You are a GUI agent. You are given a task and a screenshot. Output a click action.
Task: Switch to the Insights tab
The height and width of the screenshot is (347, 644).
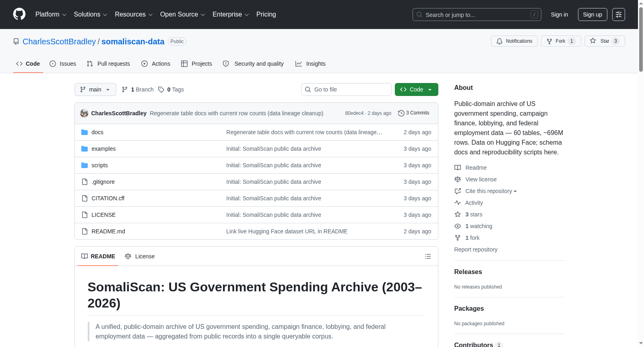pos(310,64)
